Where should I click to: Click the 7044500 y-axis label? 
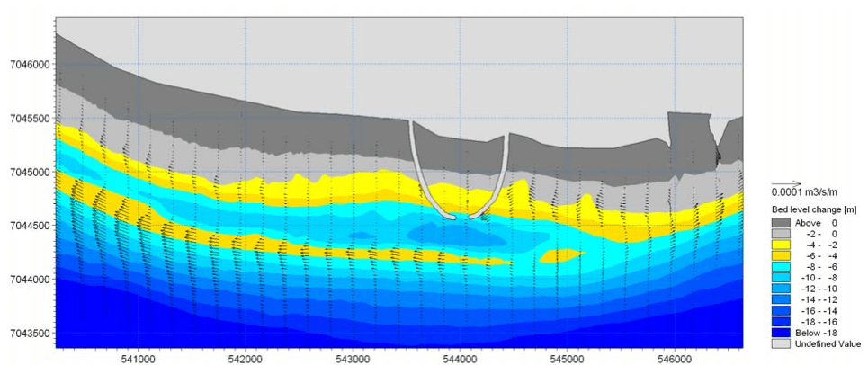(30, 226)
